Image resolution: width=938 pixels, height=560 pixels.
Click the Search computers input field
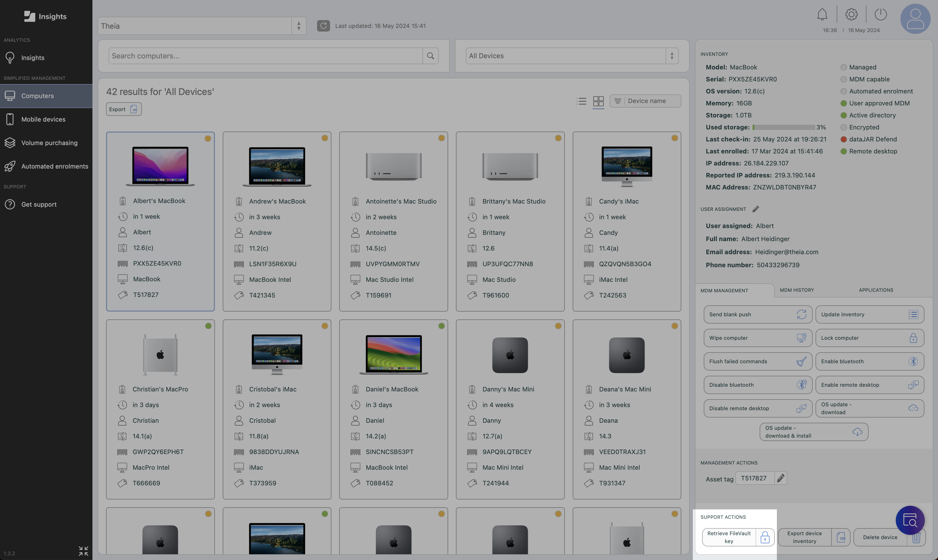pyautogui.click(x=266, y=56)
